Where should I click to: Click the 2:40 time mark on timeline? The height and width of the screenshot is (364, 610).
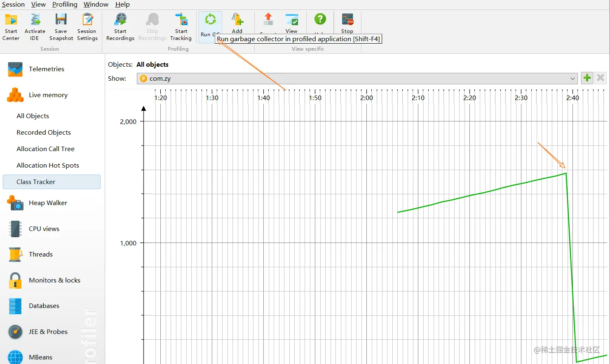(572, 98)
